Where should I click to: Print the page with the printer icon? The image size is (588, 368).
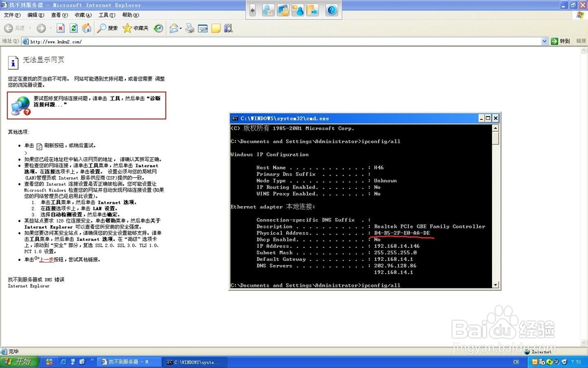pos(190,28)
